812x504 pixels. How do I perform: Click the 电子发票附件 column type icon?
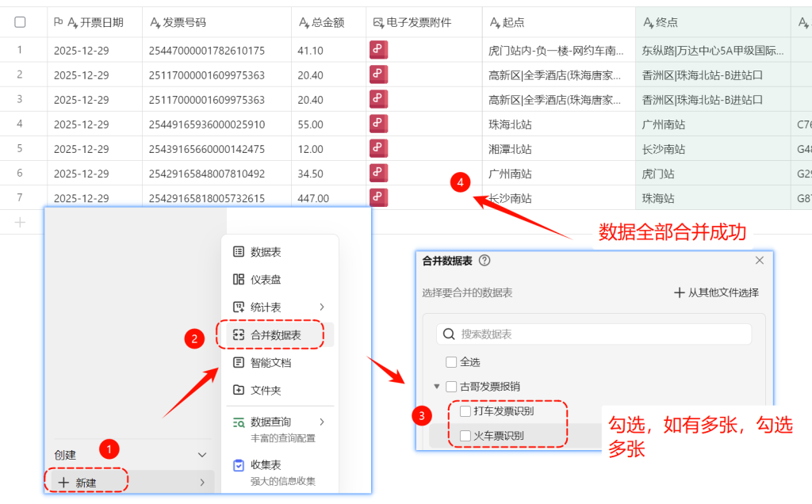click(x=378, y=22)
